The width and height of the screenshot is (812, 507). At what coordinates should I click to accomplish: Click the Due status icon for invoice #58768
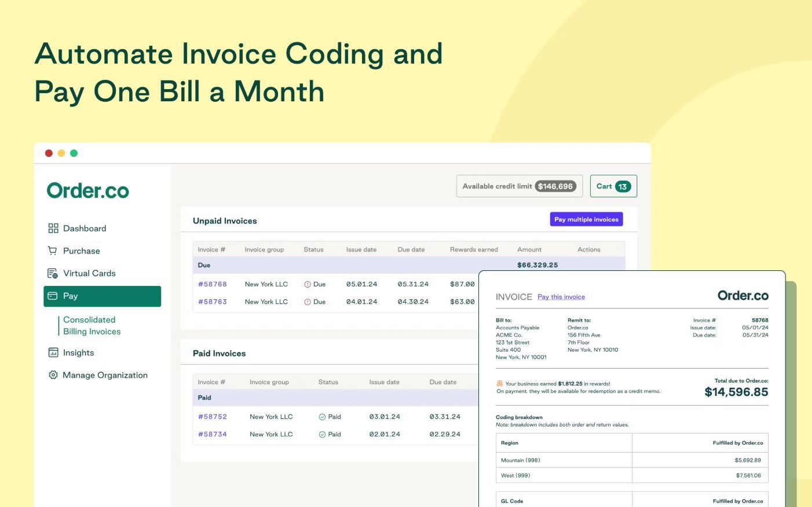coord(308,284)
